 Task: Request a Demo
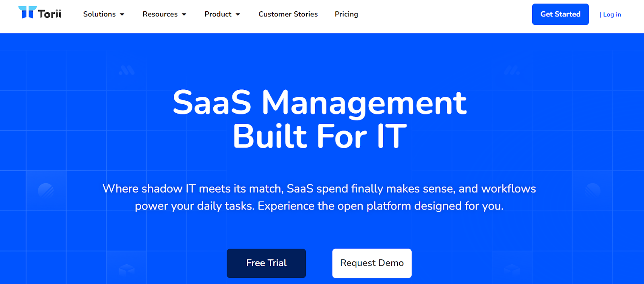click(x=371, y=263)
